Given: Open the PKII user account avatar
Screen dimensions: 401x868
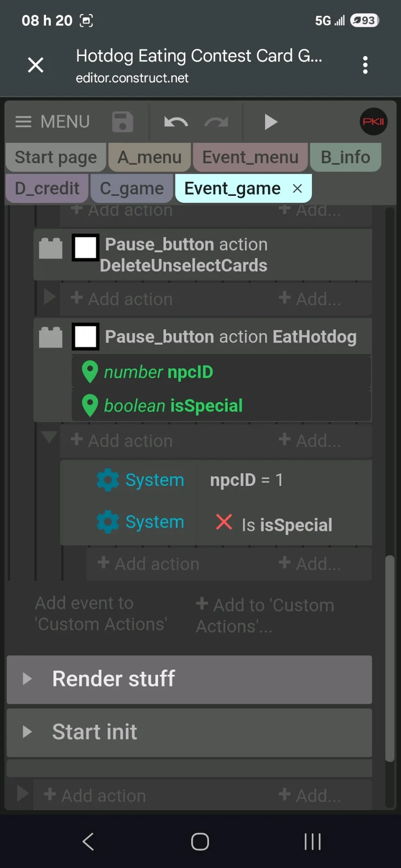Looking at the screenshot, I should (x=373, y=122).
